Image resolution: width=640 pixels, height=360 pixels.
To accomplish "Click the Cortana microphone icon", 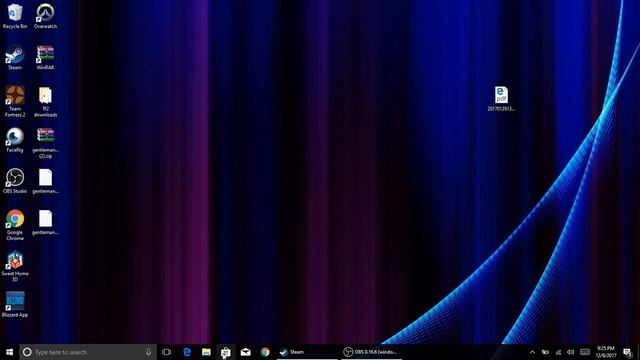I will click(x=149, y=352).
